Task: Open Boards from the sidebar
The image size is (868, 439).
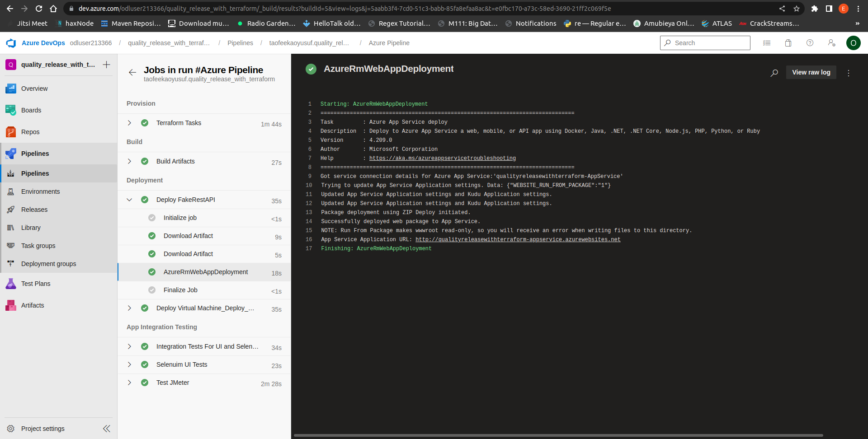Action: click(x=59, y=110)
